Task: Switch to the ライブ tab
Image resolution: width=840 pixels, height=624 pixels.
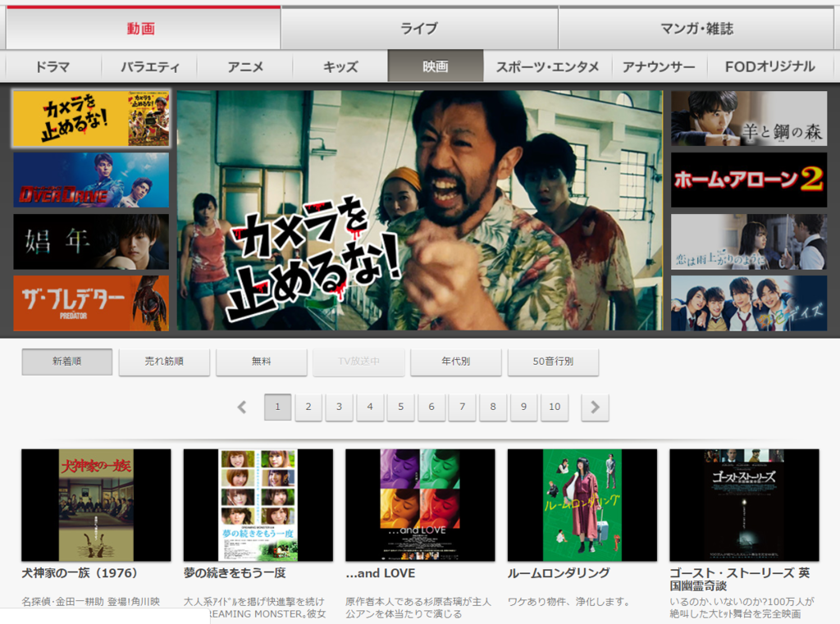Action: click(419, 29)
